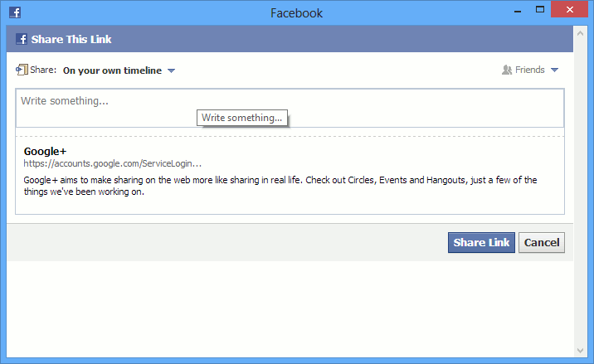Click the accounts.google.com ServiceLogin URL

[x=113, y=163]
